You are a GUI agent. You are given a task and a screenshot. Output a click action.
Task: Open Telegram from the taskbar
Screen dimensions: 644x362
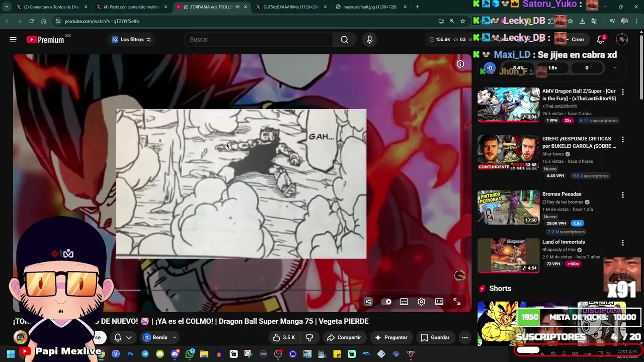[145, 354]
